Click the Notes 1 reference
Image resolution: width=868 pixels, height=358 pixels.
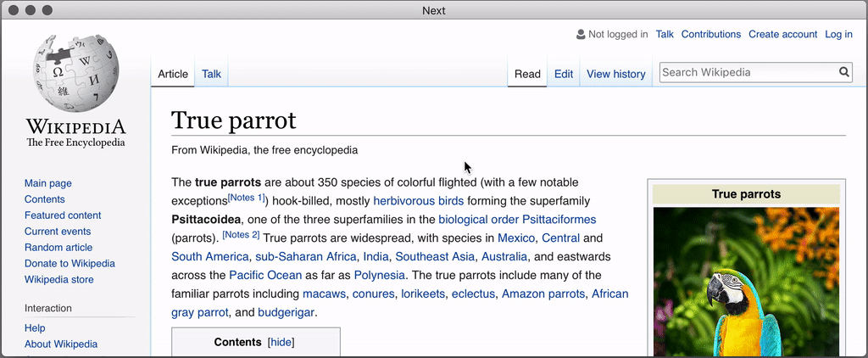[x=246, y=198]
